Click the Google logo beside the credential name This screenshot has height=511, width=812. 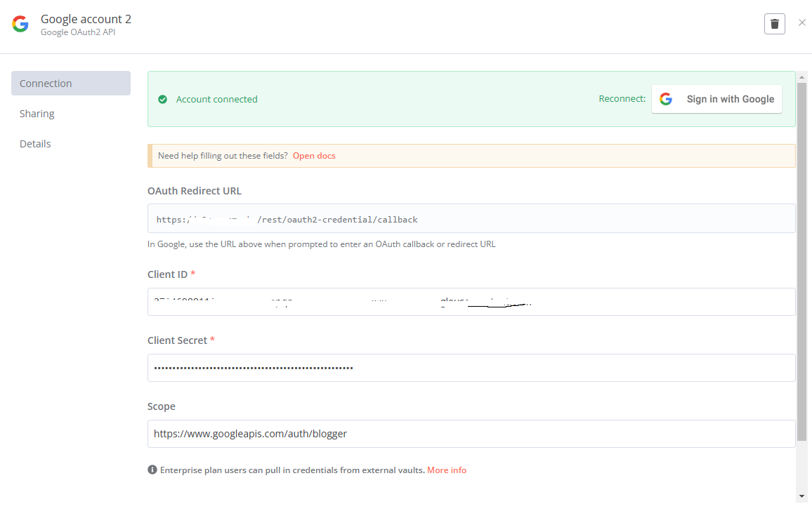pyautogui.click(x=20, y=24)
